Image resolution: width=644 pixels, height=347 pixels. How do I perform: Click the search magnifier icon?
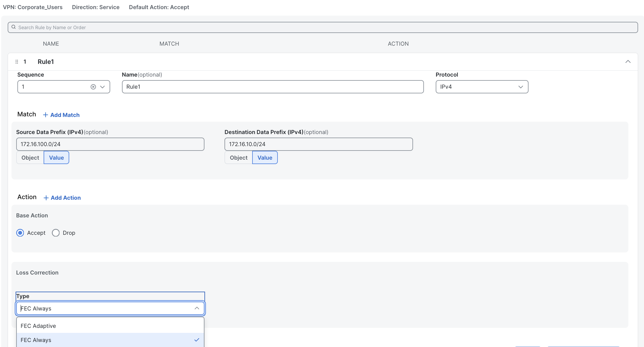(14, 27)
